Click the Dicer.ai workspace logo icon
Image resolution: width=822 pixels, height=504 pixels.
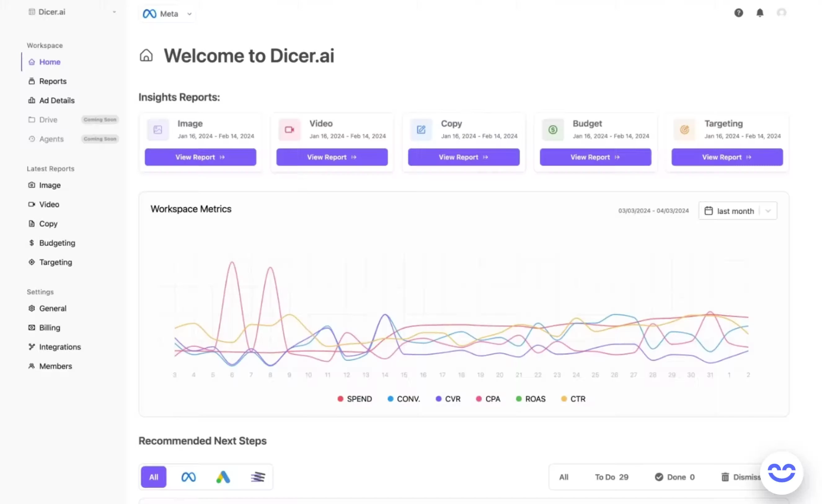(32, 12)
